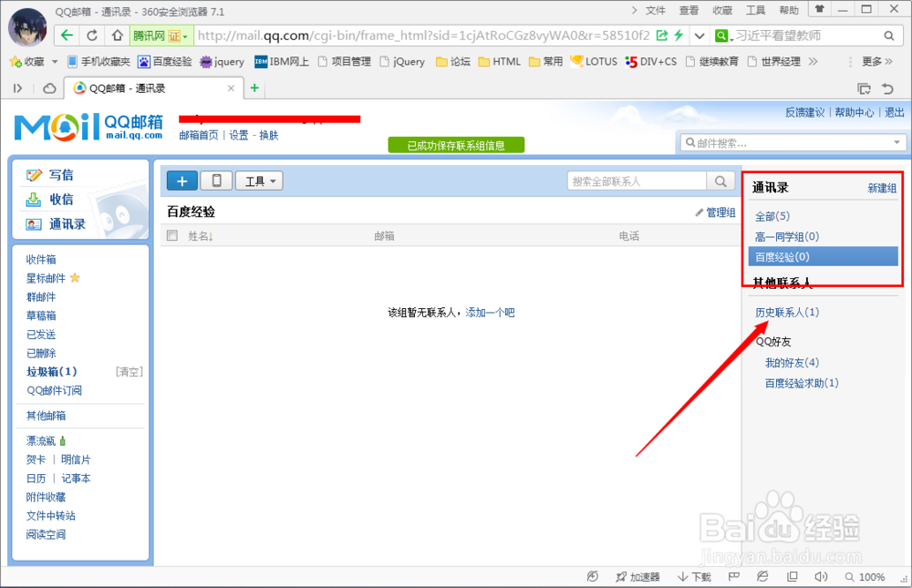Open the 垃圾箱(1) folder
This screenshot has height=588, width=912.
pos(52,372)
